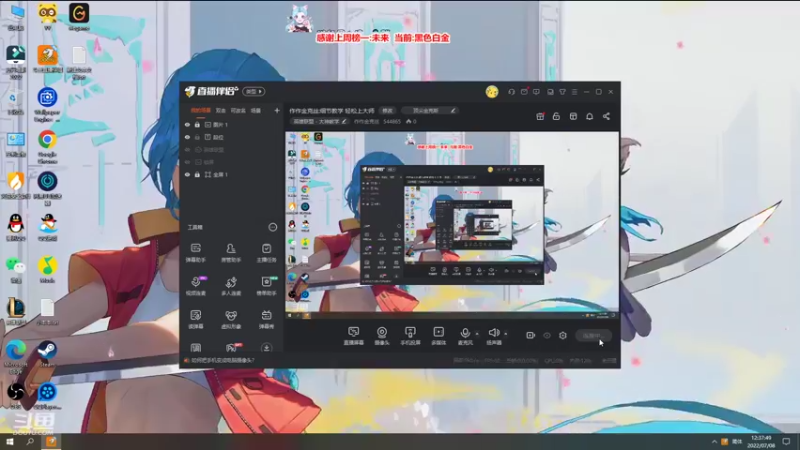Open notifications bell in stream header
The image size is (800, 450).
pos(589,116)
